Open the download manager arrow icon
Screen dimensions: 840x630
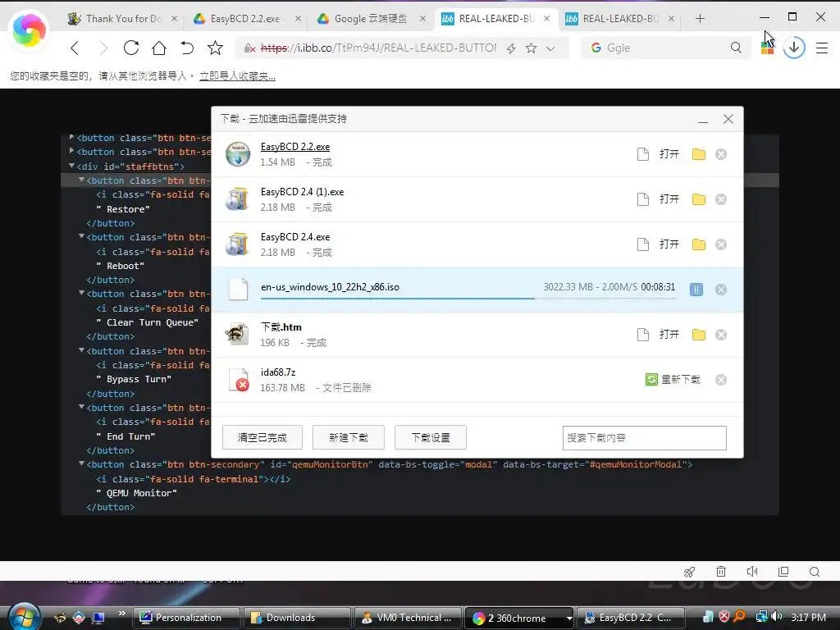(x=794, y=48)
